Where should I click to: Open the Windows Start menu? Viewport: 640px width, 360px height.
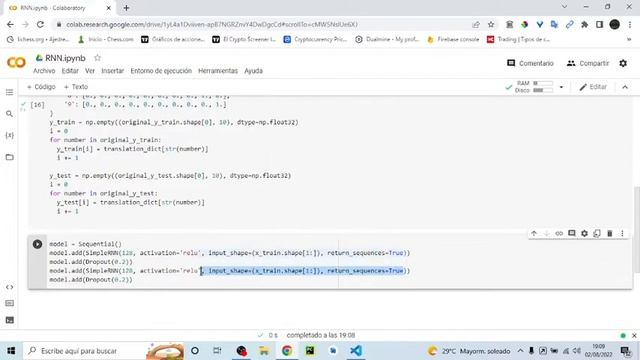11,351
